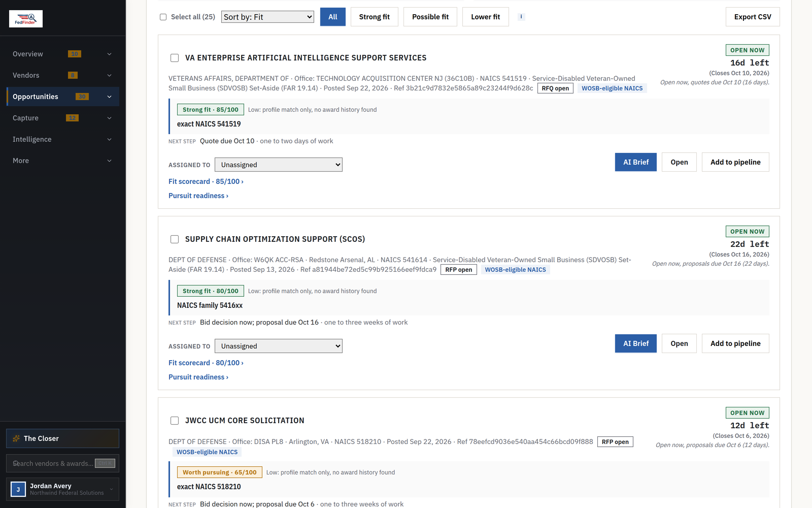Click the Strong fit 80/100 badge
Viewport: 812px width, 508px height.
[x=211, y=291]
